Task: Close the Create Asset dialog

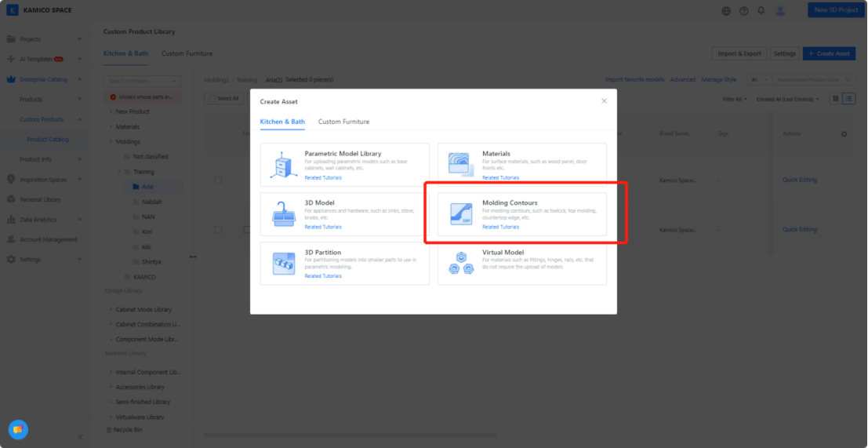Action: [604, 101]
